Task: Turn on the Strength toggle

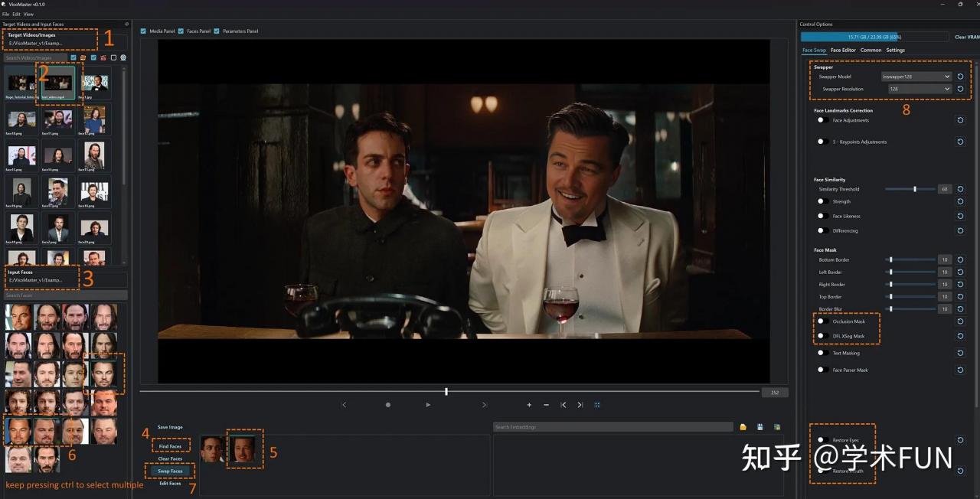Action: click(822, 201)
